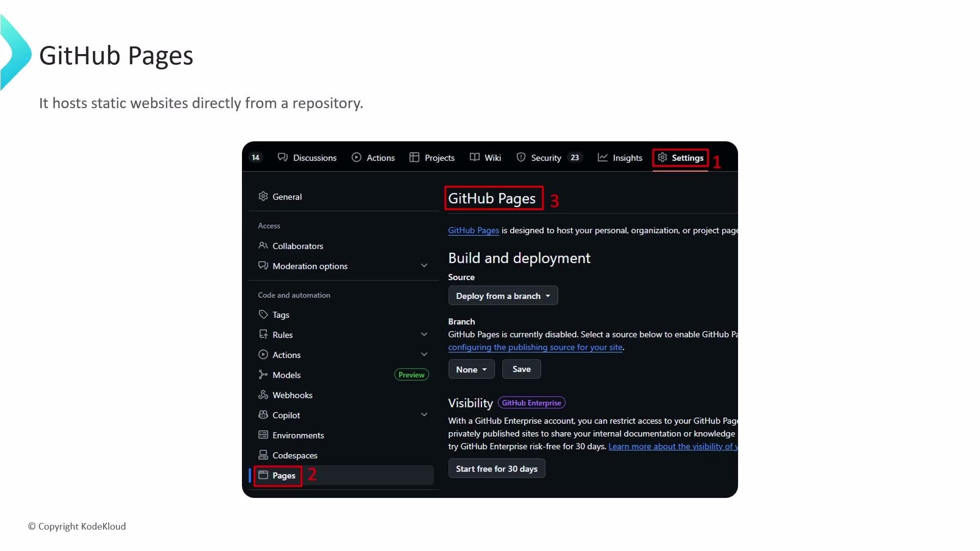Image resolution: width=980 pixels, height=551 pixels.
Task: Open the Deploy from a branch dropdown
Action: pos(503,296)
